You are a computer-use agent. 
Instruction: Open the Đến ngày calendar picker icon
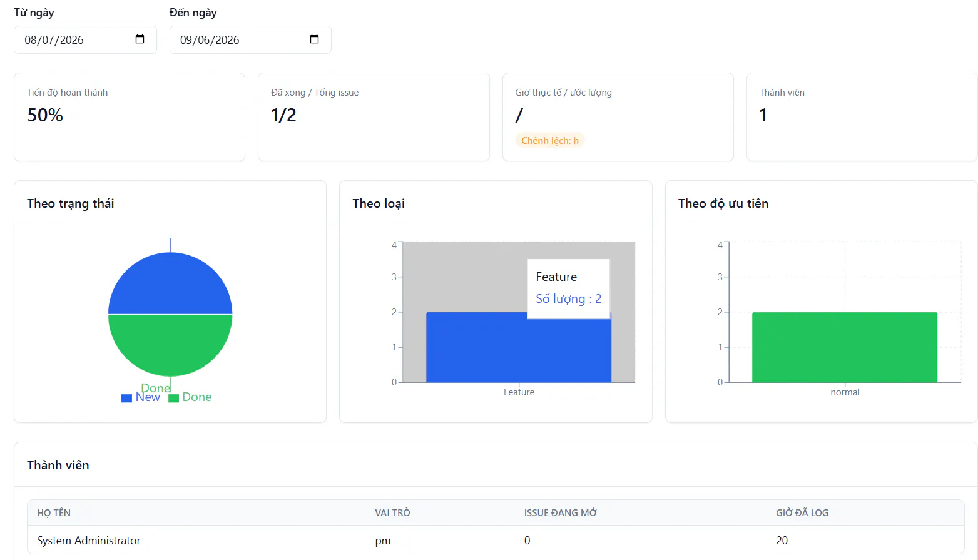[x=314, y=39]
